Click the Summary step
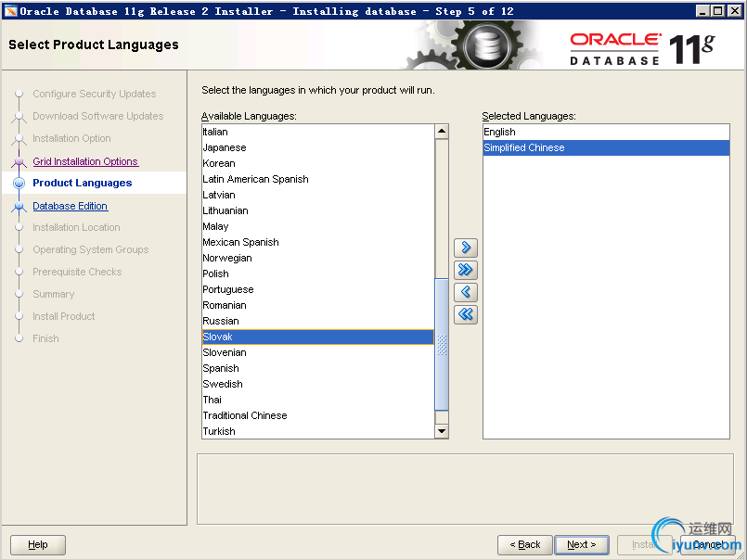 click(54, 294)
